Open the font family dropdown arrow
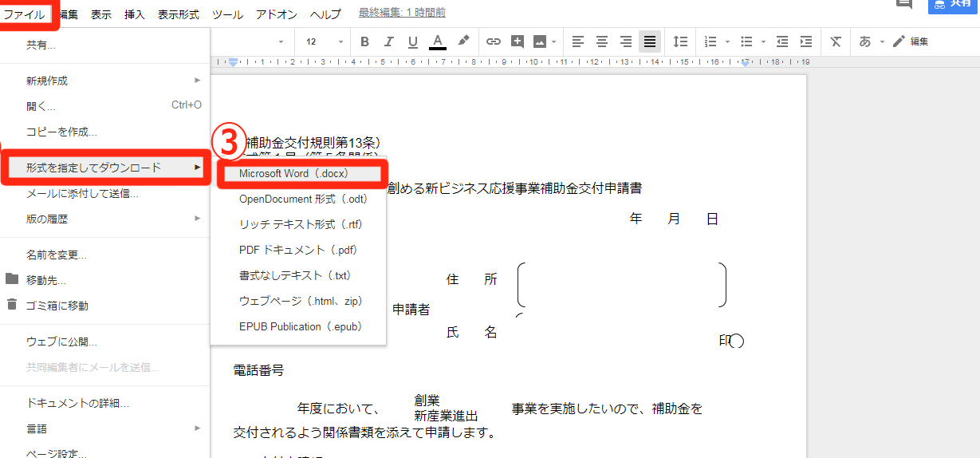The width and height of the screenshot is (980, 458). point(281,41)
